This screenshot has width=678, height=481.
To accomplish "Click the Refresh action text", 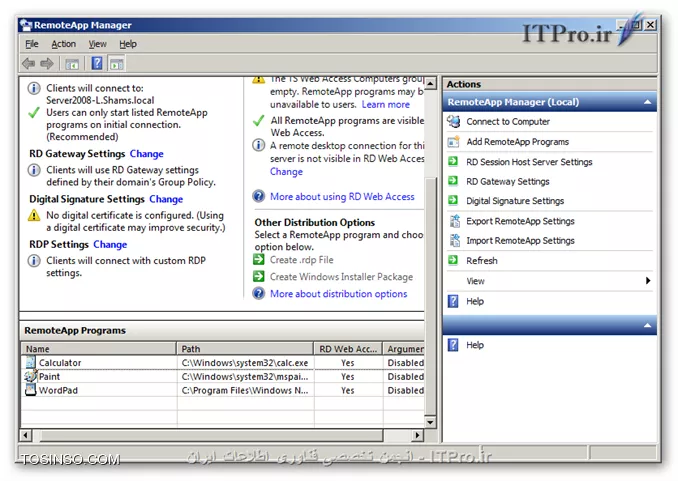I will 482,261.
